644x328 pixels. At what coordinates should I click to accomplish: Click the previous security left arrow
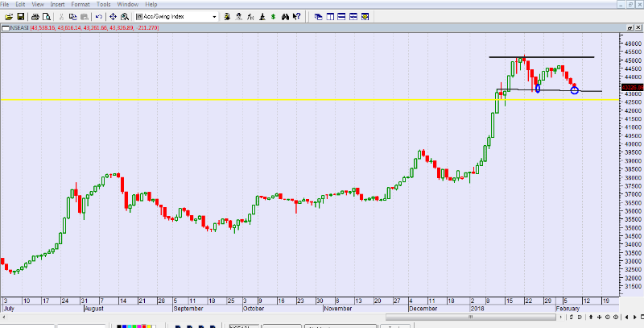tap(626, 317)
